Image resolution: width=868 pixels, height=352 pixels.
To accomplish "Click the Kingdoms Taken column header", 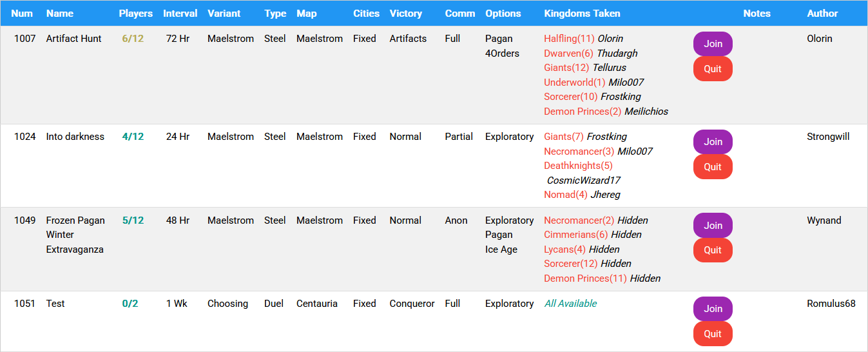I will pos(582,14).
